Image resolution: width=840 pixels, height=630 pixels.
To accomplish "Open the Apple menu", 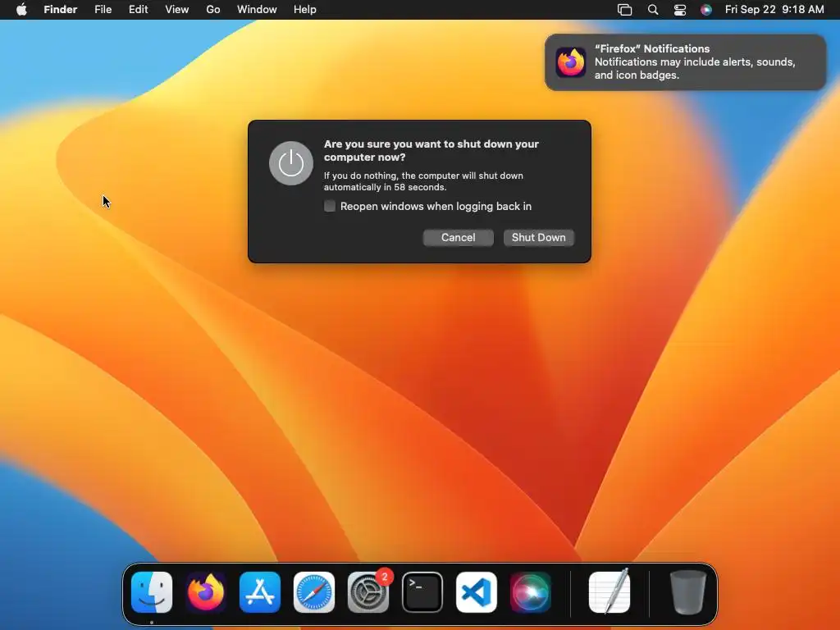I will pos(21,10).
